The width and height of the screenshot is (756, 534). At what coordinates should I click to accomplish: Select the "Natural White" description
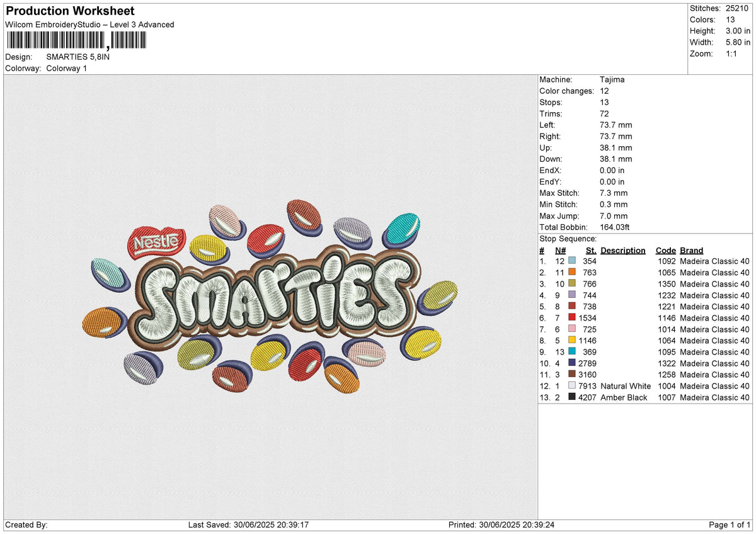626,385
